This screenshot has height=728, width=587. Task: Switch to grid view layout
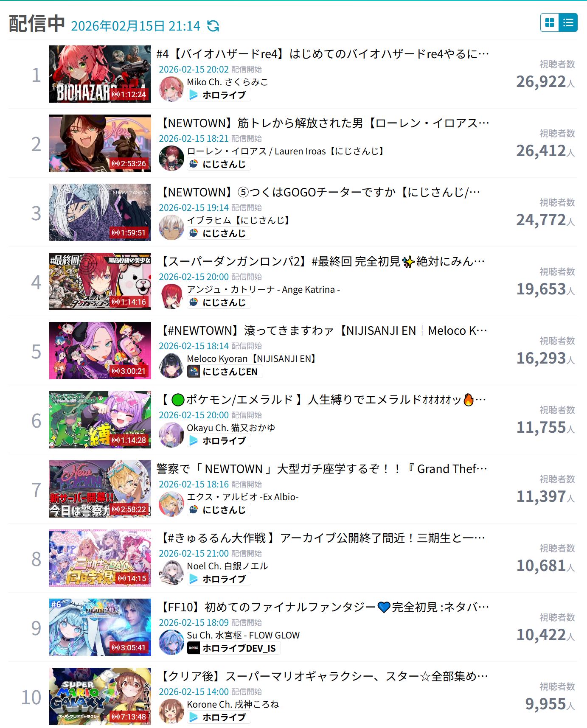point(550,22)
